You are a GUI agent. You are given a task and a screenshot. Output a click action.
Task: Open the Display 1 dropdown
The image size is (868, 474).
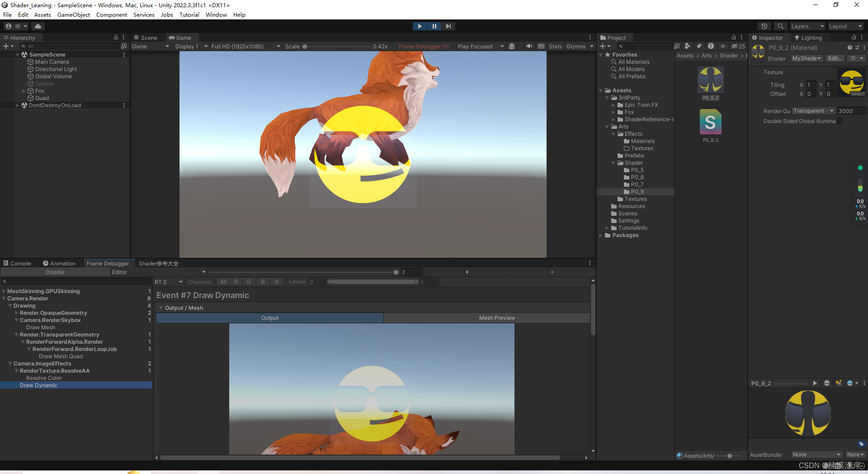(x=191, y=46)
